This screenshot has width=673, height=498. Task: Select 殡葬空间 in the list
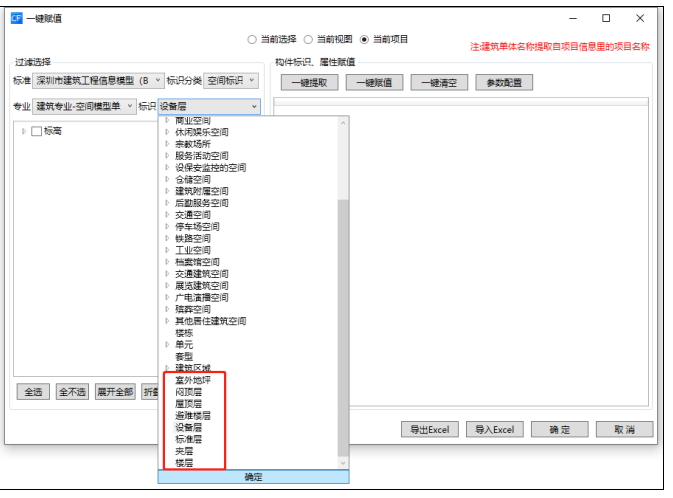pos(193,309)
